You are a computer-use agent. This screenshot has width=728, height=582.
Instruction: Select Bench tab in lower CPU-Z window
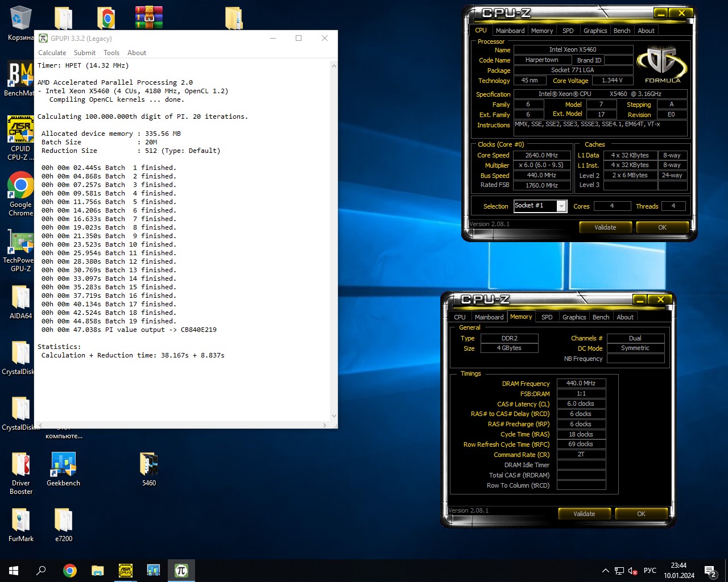601,317
